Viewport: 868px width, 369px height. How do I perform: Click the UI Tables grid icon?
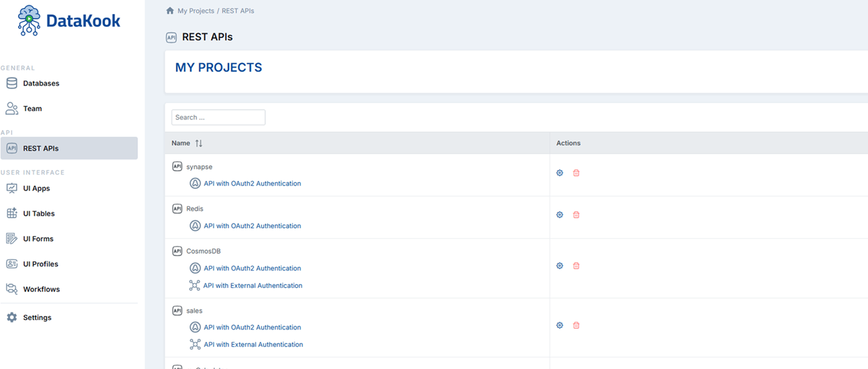pos(11,213)
